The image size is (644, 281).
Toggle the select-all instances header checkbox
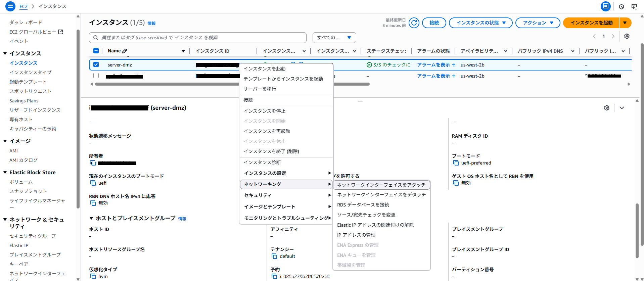pyautogui.click(x=96, y=51)
